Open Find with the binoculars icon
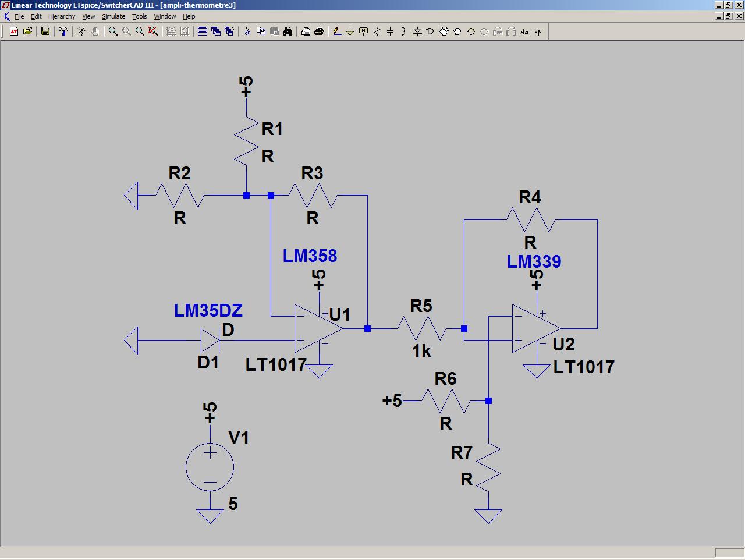This screenshot has height=560, width=745. click(x=288, y=31)
